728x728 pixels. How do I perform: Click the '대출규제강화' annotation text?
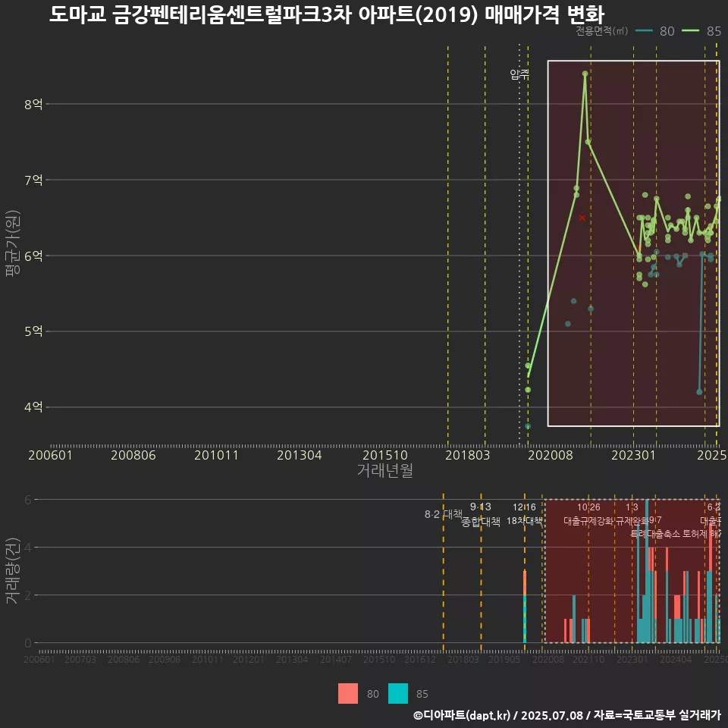click(x=588, y=521)
